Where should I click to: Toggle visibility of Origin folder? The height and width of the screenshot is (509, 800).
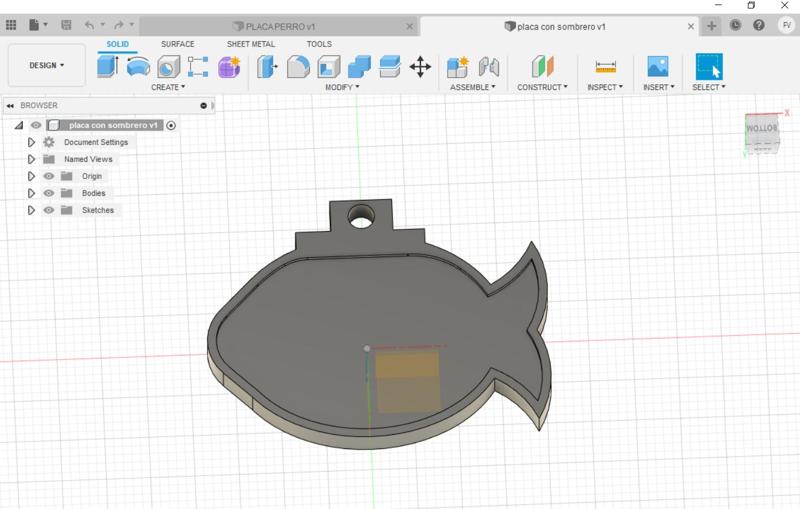click(48, 176)
